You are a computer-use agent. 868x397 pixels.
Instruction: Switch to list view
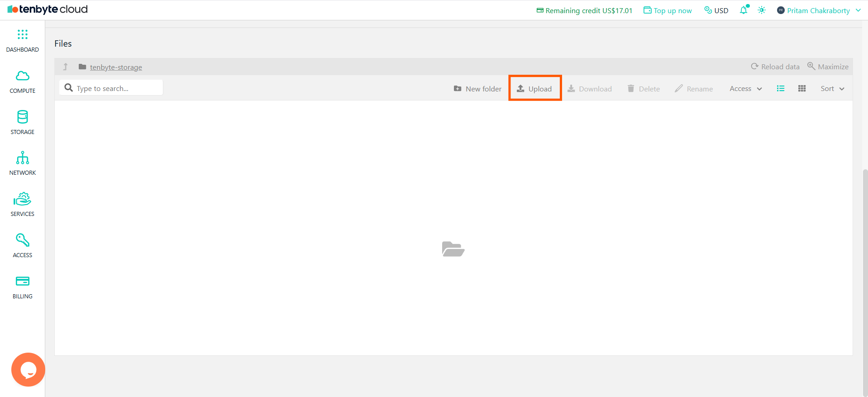click(781, 89)
